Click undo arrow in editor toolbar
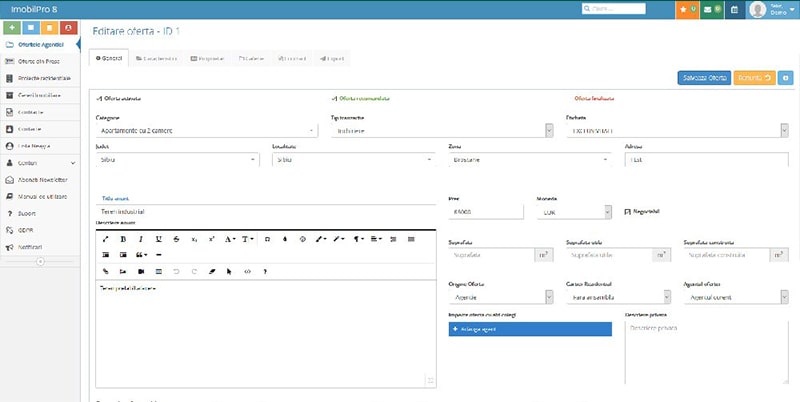The image size is (800, 402). (177, 271)
